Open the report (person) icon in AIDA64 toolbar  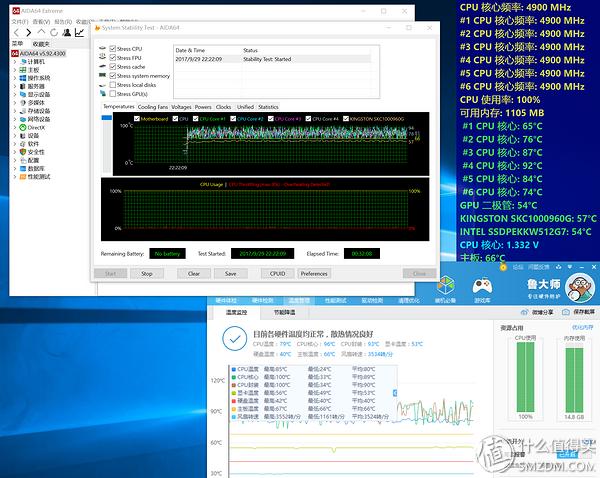click(67, 33)
